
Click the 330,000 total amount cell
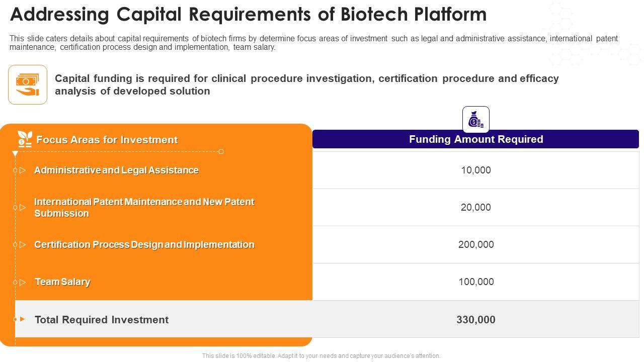(475, 320)
